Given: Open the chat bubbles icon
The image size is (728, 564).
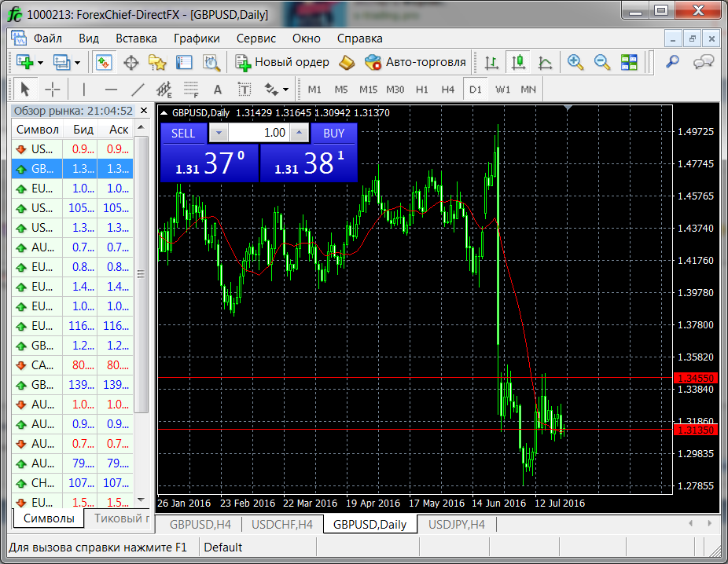Looking at the screenshot, I should (704, 62).
